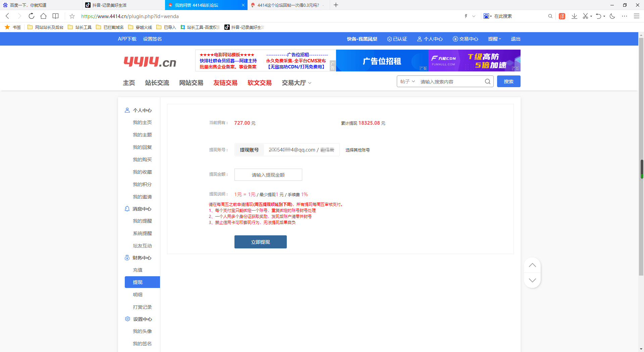Click the browser forward arrow

[19, 16]
